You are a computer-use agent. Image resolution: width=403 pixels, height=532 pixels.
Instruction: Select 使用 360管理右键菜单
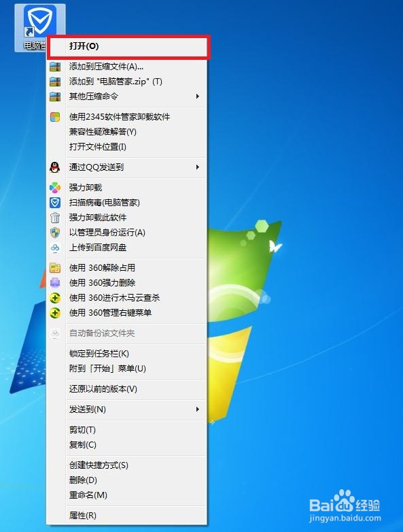click(x=127, y=313)
